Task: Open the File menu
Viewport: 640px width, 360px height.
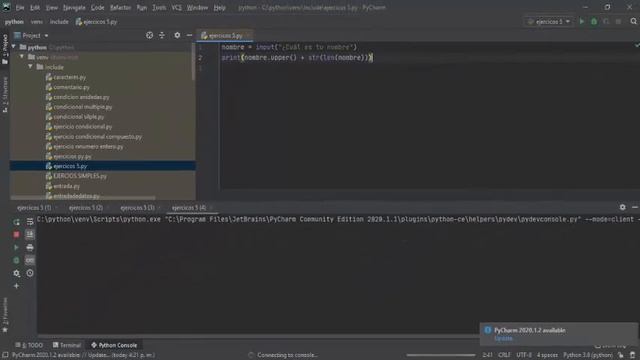Action: (x=20, y=7)
